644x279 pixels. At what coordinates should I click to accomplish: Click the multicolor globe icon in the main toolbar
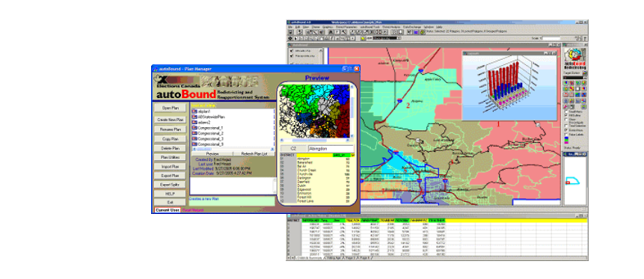[423, 32]
